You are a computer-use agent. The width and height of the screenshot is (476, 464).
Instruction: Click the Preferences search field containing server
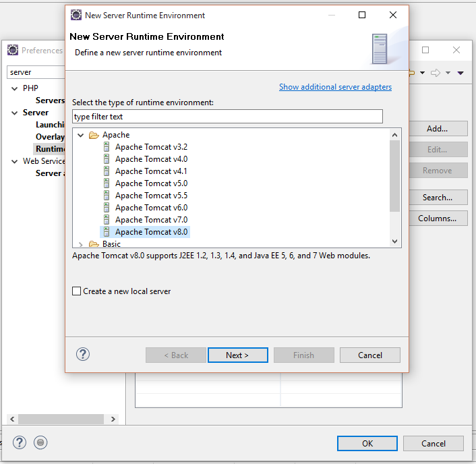[36, 72]
